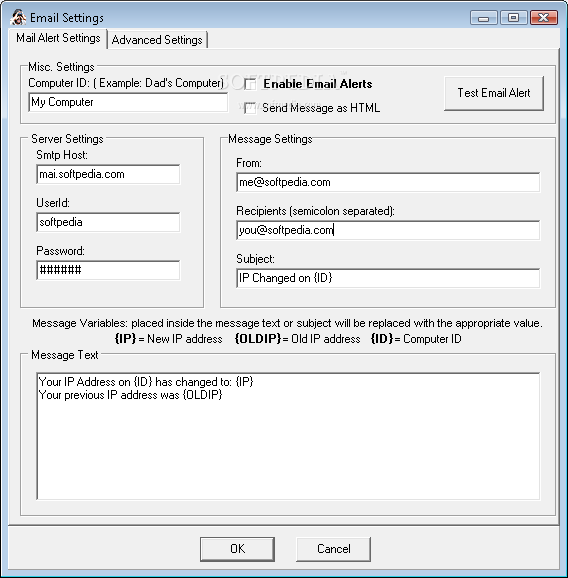Click inside the Message Text area
Viewport: 568px width, 578px height.
click(x=288, y=436)
